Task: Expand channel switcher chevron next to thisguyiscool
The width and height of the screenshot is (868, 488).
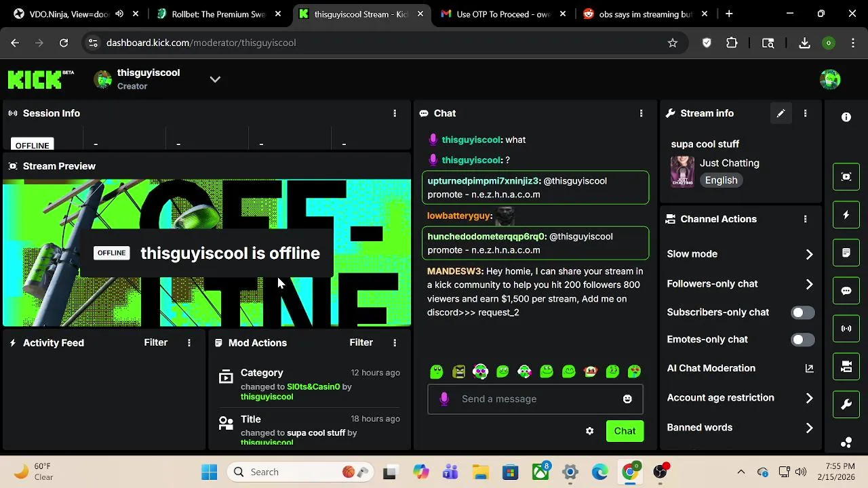Action: pos(215,79)
